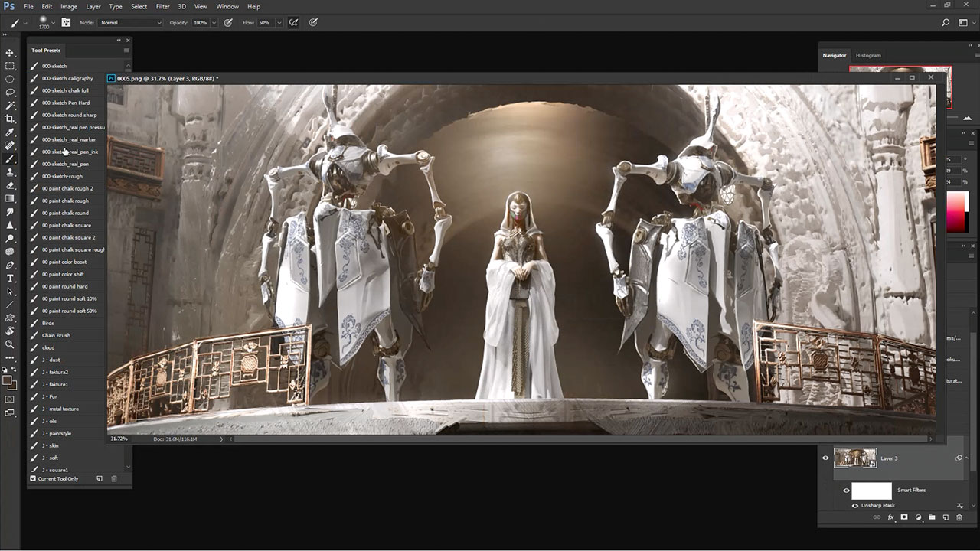
Task: Activate the Eraser tool
Action: 10,185
